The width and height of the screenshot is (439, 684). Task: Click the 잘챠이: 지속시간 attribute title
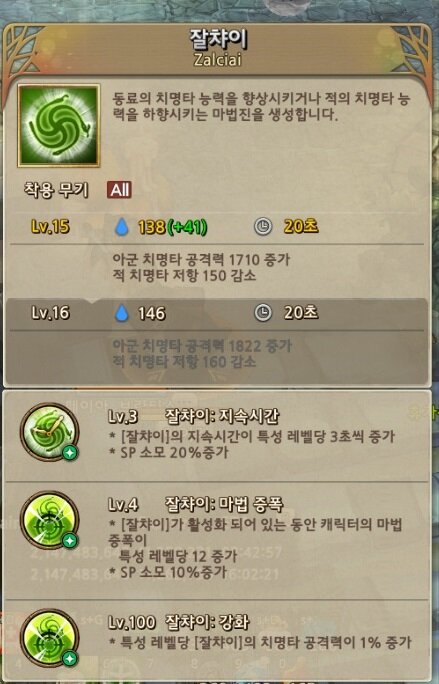click(x=222, y=417)
